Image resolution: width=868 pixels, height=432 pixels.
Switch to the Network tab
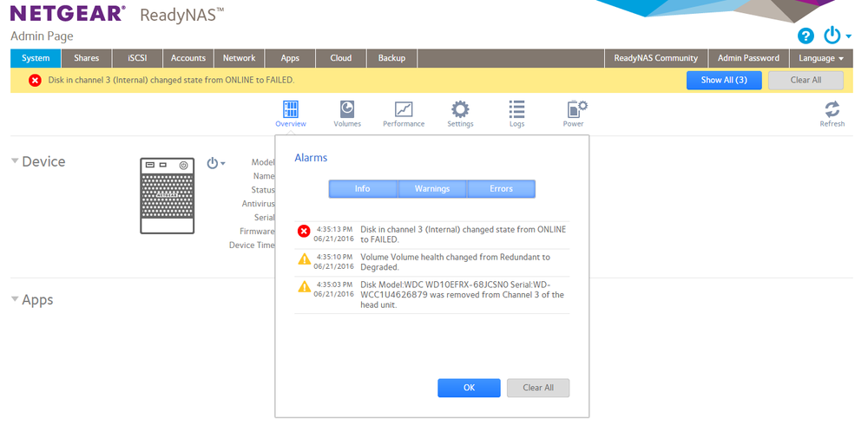click(x=240, y=58)
